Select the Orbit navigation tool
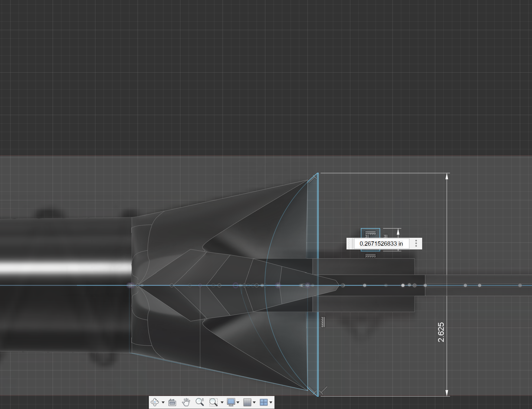This screenshot has height=409, width=532. pos(155,402)
